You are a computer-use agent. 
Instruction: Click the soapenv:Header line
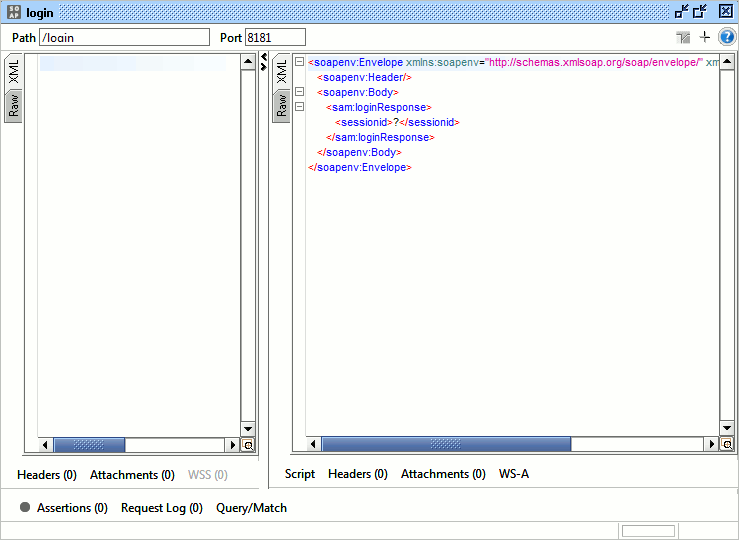pyautogui.click(x=364, y=77)
